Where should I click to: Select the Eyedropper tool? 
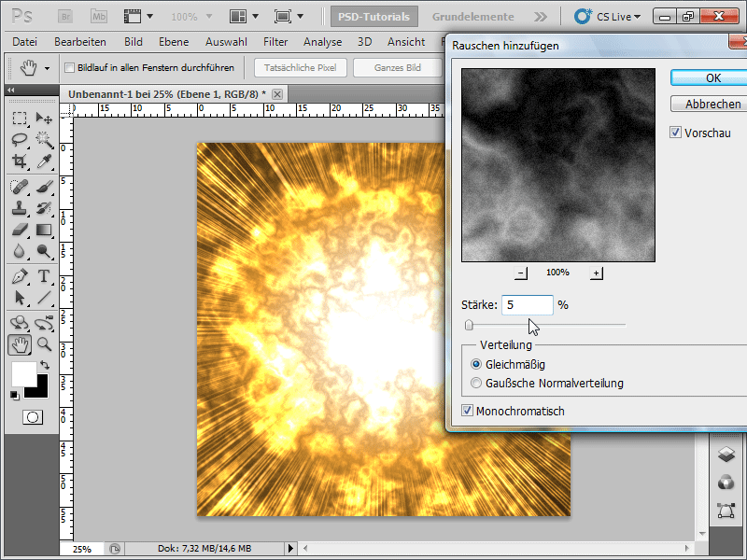coord(44,161)
